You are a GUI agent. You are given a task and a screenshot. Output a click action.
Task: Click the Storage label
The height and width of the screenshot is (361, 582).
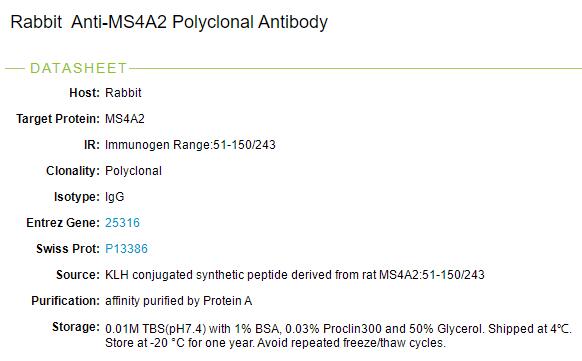click(76, 327)
